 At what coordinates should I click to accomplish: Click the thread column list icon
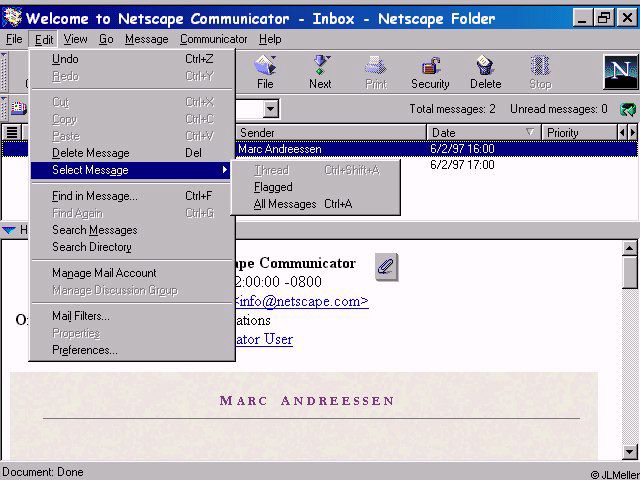[x=12, y=133]
